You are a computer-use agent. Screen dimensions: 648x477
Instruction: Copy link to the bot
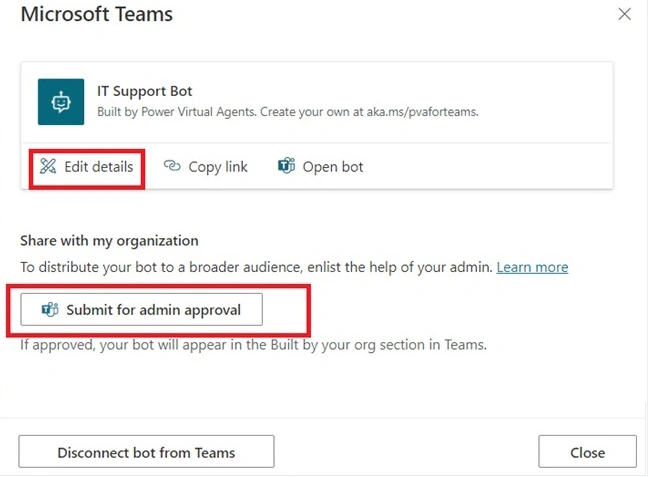coord(206,167)
